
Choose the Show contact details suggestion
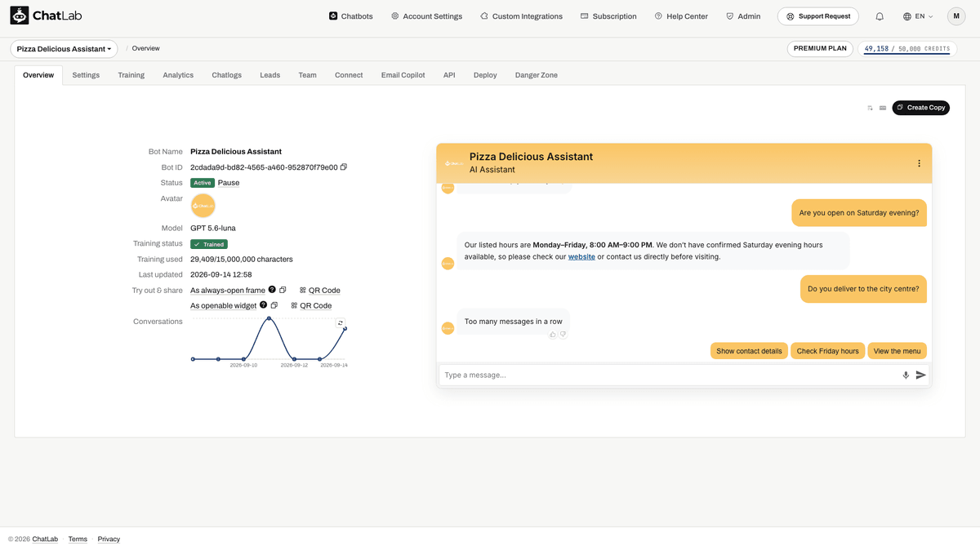(749, 351)
